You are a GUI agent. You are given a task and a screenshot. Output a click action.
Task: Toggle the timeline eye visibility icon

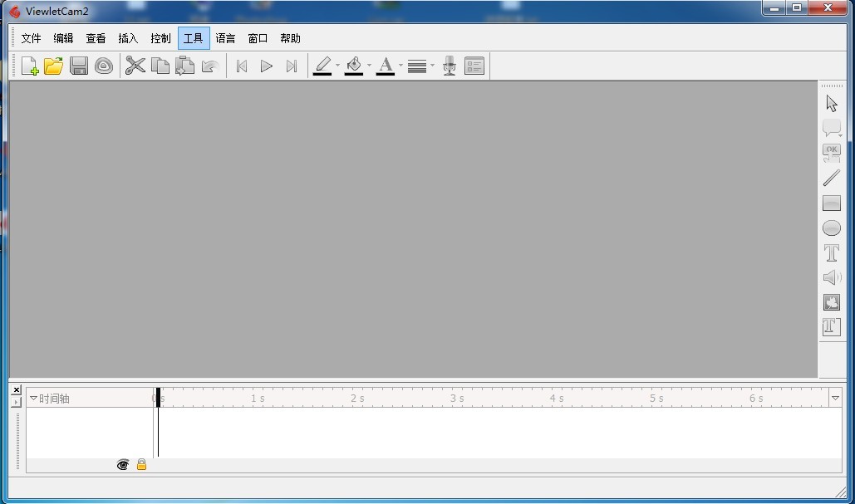(x=123, y=465)
